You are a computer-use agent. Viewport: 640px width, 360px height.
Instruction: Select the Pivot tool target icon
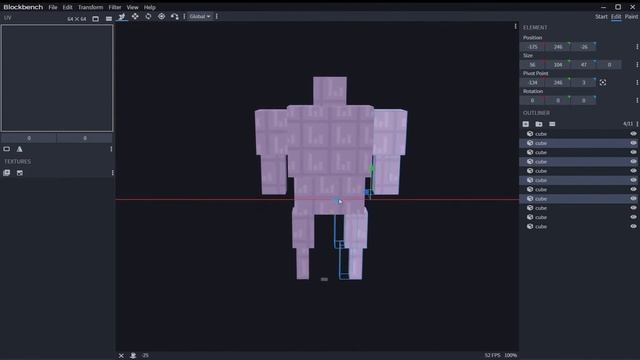[162, 16]
